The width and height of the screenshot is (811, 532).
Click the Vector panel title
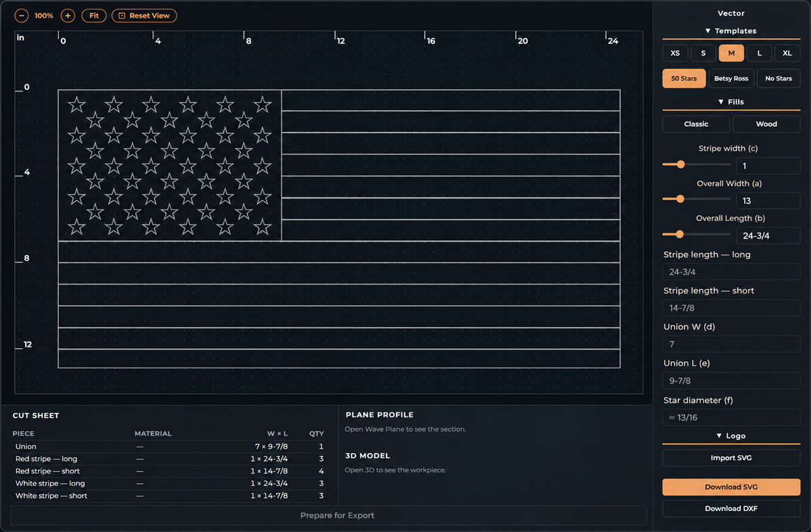[x=731, y=14]
